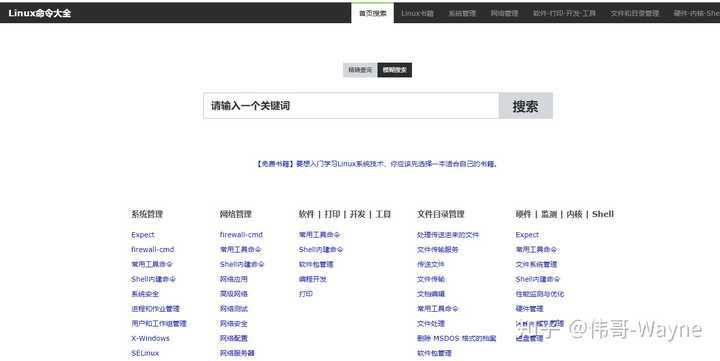The height and width of the screenshot is (361, 720).
Task: Open Expect under 硬件|监测|内核|Shell column
Action: [x=527, y=235]
